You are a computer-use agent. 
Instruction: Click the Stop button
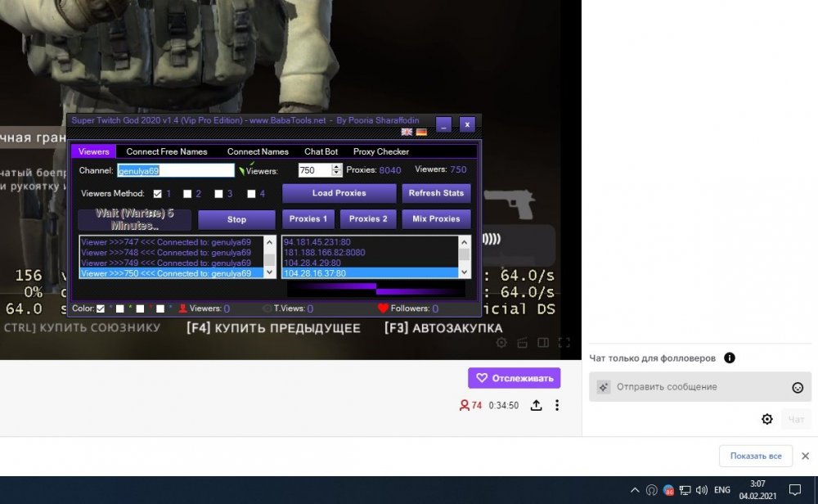[x=236, y=219]
